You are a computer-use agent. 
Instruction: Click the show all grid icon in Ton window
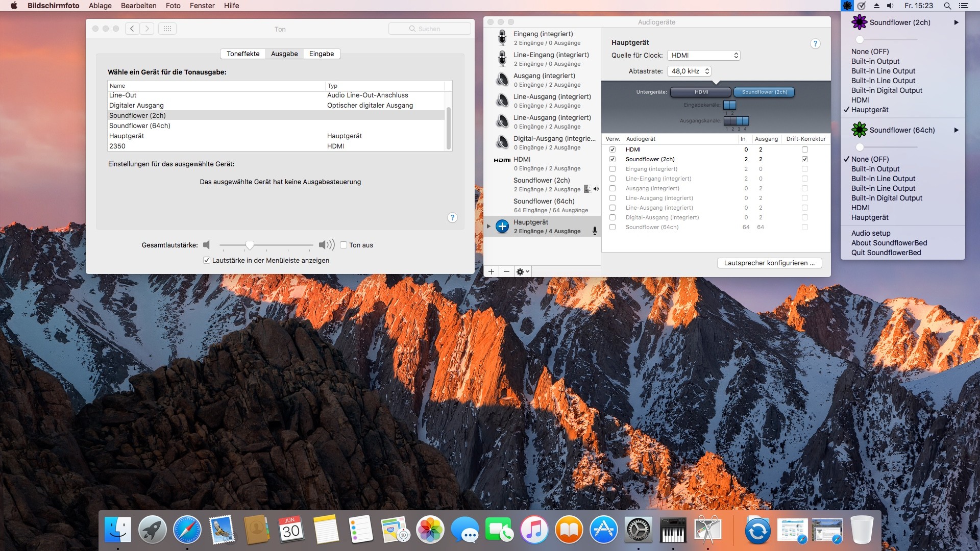tap(167, 29)
